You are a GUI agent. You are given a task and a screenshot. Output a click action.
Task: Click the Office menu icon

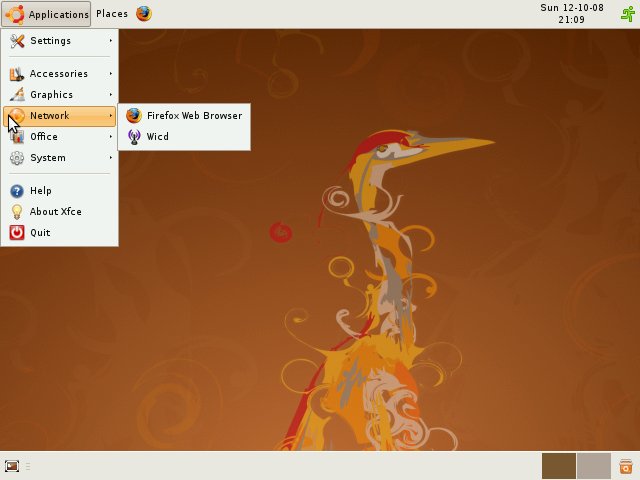17,137
